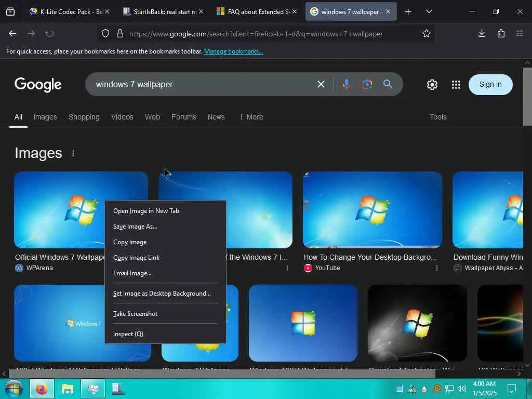Switch to Forums search filter
This screenshot has width=532, height=399.
pyautogui.click(x=183, y=117)
